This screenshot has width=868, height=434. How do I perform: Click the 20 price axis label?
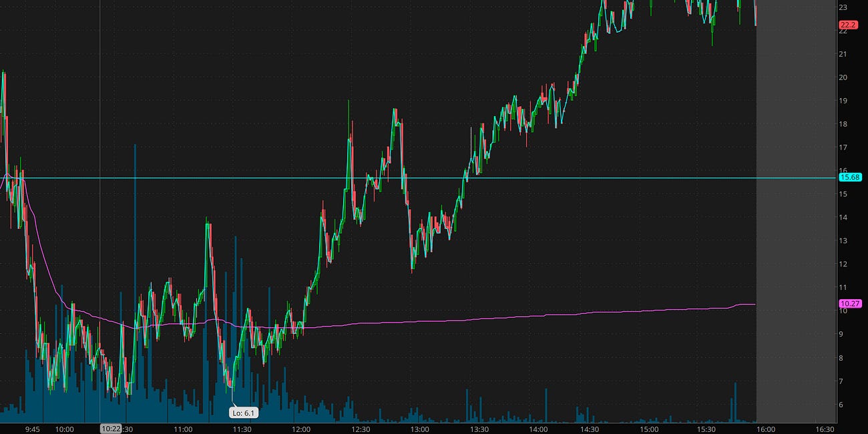[843, 77]
